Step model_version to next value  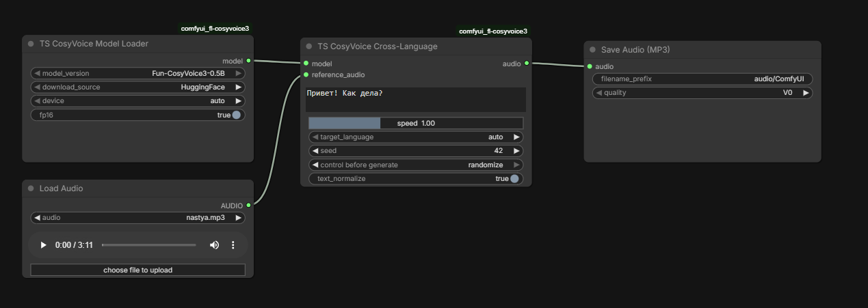tap(239, 73)
